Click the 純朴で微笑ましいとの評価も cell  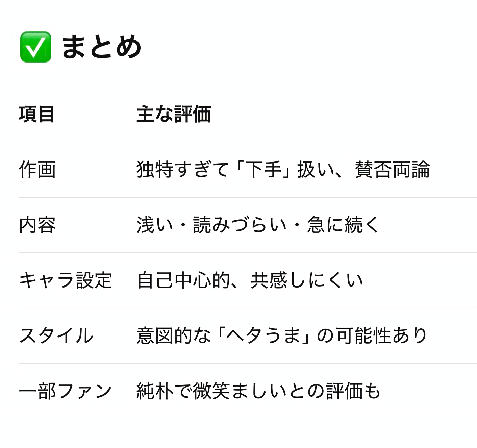pyautogui.click(x=259, y=391)
